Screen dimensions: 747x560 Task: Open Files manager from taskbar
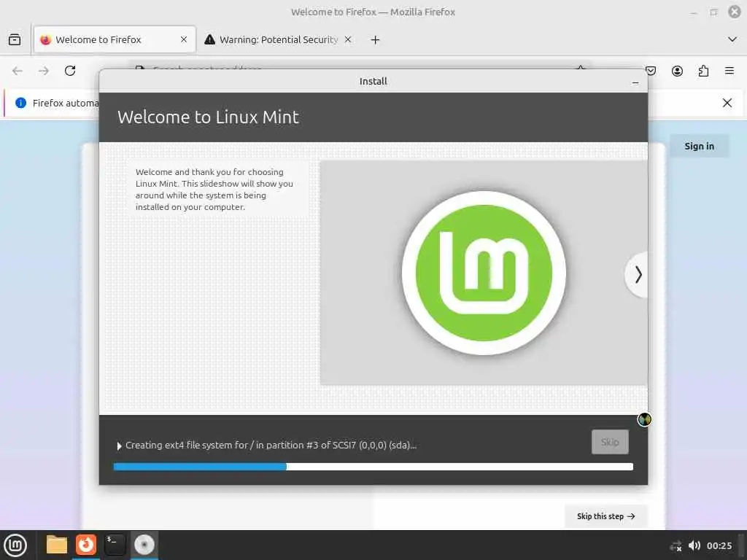coord(56,545)
